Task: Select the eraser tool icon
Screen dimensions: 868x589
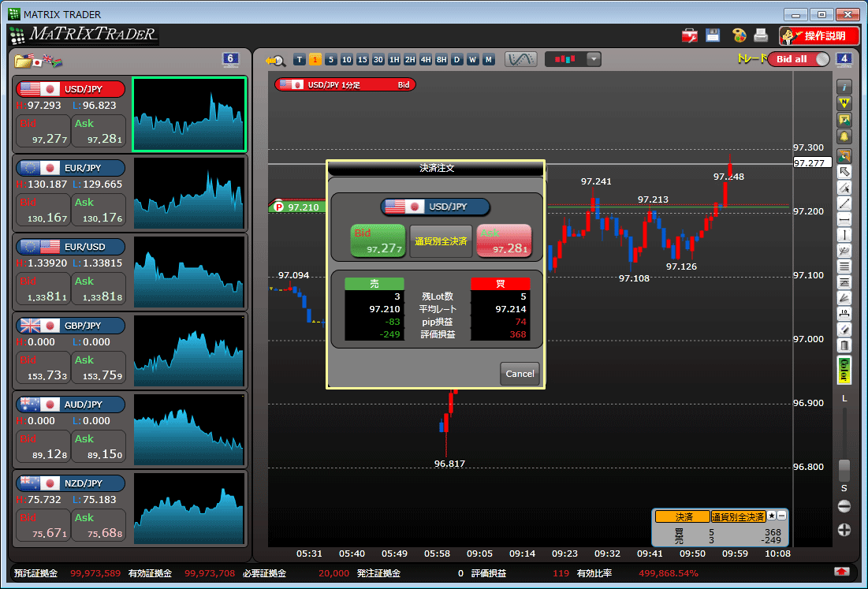Action: click(x=844, y=330)
